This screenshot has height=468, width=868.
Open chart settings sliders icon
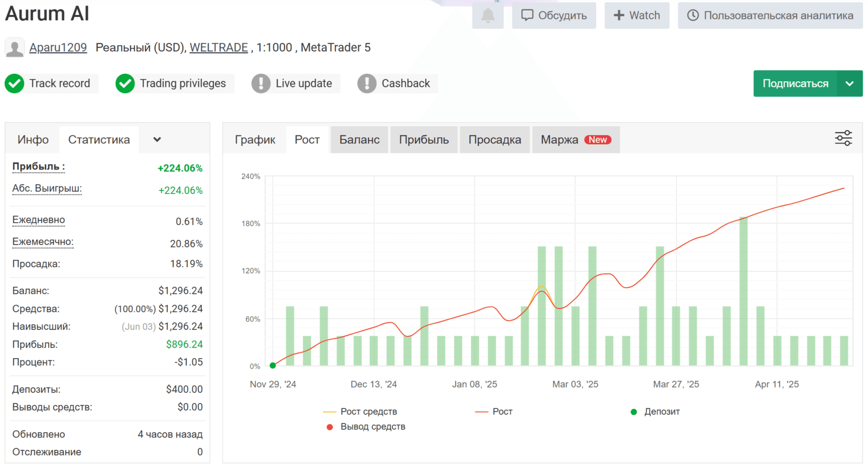(x=843, y=138)
